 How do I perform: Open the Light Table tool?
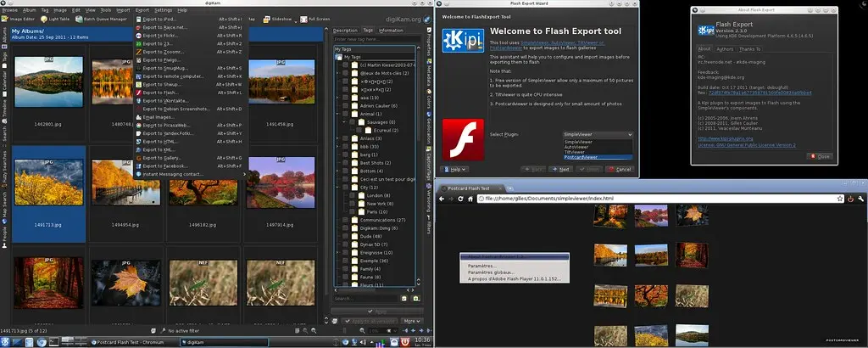click(56, 18)
